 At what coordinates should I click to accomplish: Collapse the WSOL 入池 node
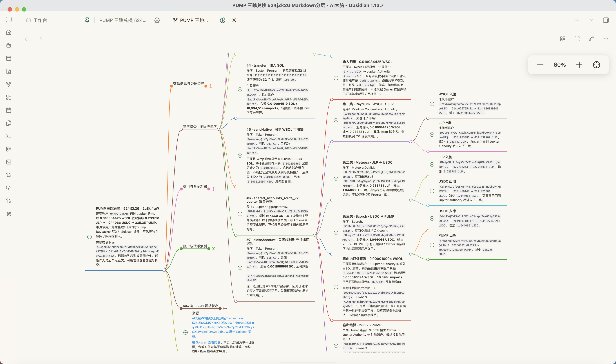(x=432, y=104)
